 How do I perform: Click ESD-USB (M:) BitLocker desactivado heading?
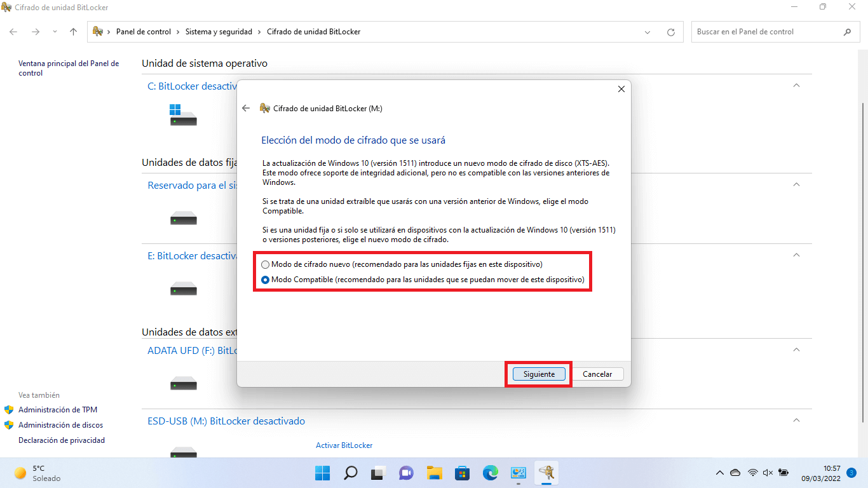(x=226, y=421)
